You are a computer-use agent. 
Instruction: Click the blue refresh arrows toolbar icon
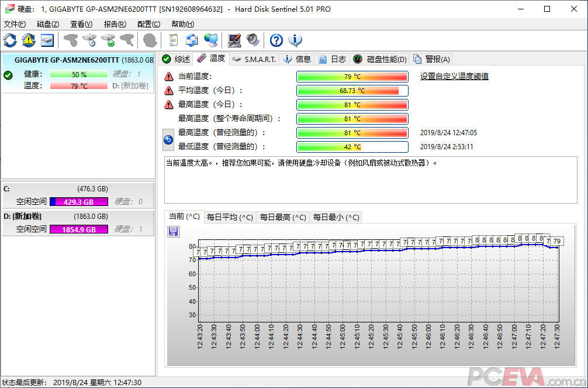[x=10, y=40]
